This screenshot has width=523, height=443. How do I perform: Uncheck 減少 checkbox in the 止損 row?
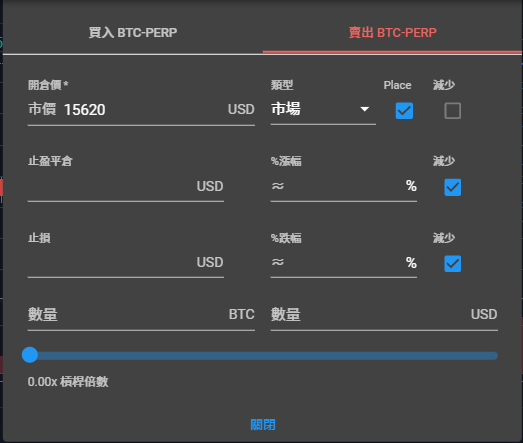pos(453,264)
